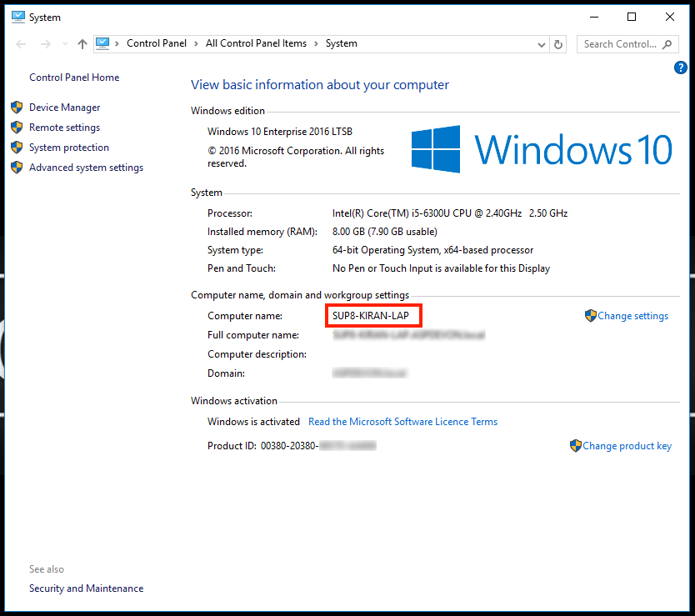The height and width of the screenshot is (616, 695).
Task: Click inside the Search Control Panel field
Action: (621, 43)
